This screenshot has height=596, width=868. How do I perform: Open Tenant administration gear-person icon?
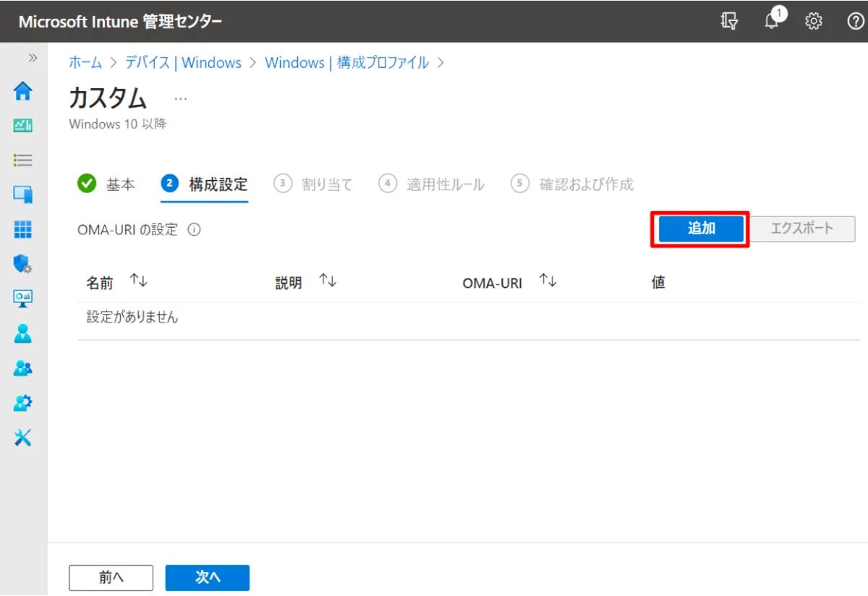(x=23, y=403)
